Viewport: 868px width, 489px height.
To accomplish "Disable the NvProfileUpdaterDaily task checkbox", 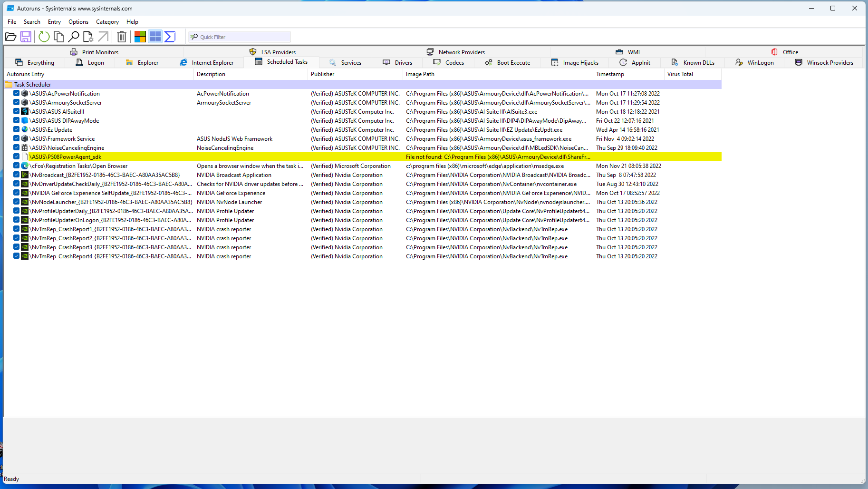I will pyautogui.click(x=16, y=211).
